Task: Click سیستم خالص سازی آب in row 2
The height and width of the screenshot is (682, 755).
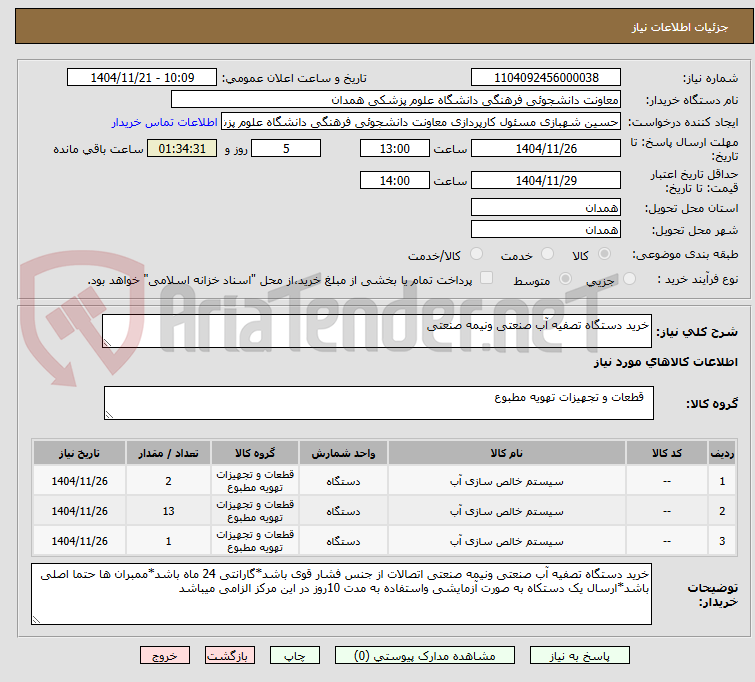Action: tap(507, 511)
